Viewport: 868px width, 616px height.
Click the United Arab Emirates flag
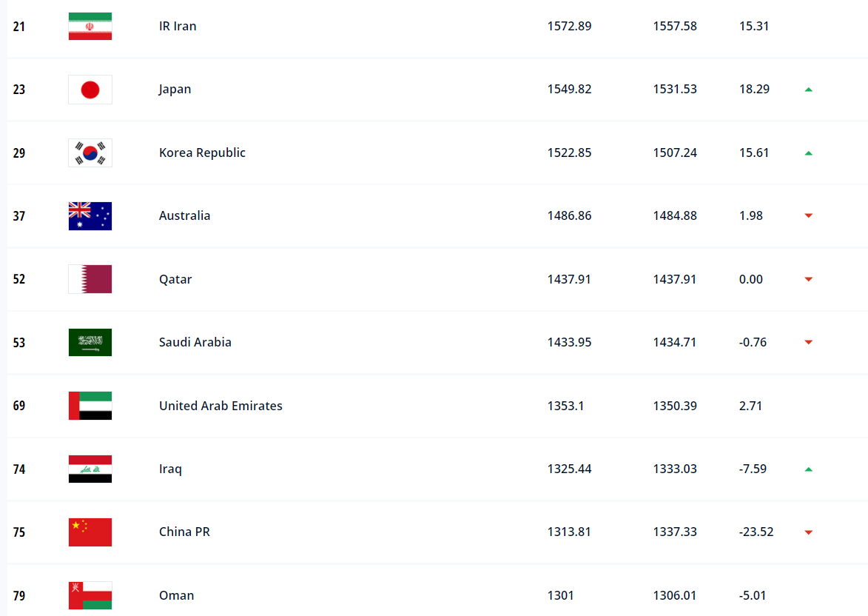pos(90,406)
